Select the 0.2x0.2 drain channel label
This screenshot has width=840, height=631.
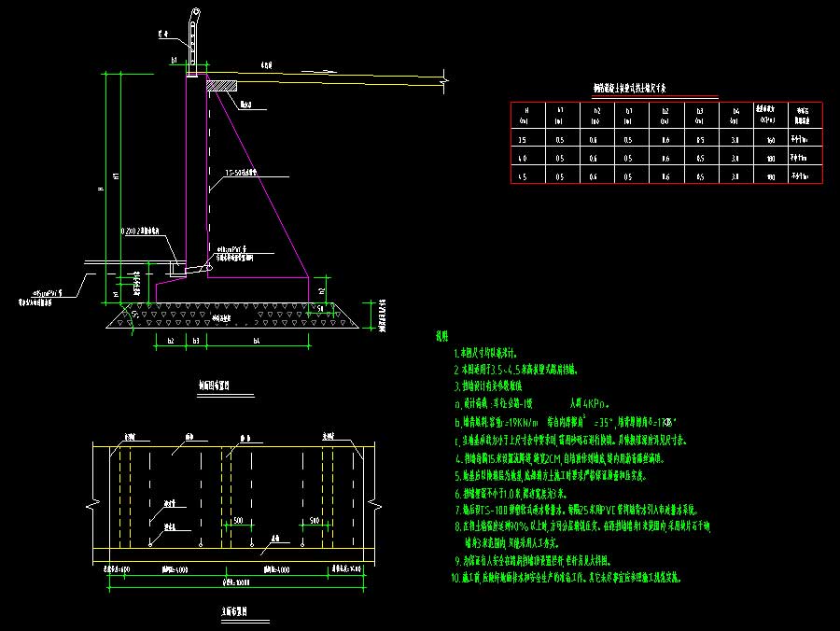coord(140,229)
